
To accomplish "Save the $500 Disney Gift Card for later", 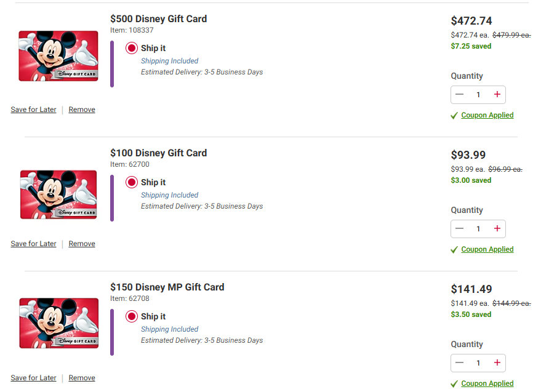I will [33, 110].
